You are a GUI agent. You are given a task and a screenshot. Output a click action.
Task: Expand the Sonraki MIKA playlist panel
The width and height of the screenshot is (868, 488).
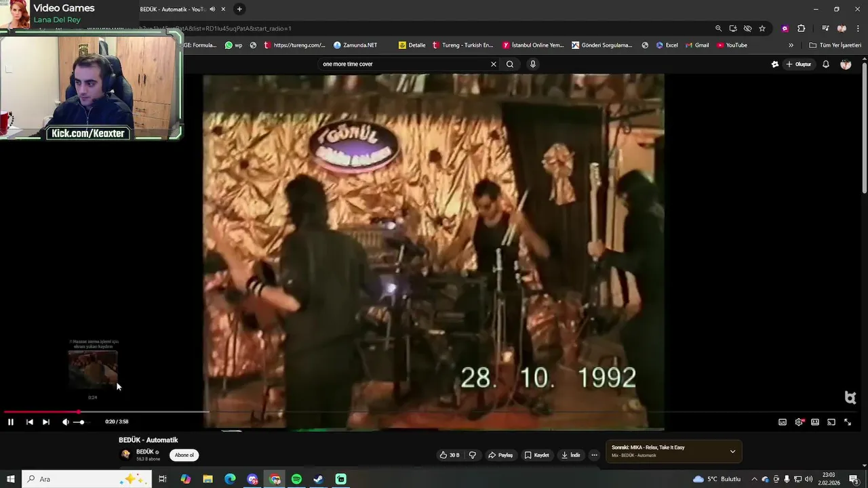tap(732, 451)
